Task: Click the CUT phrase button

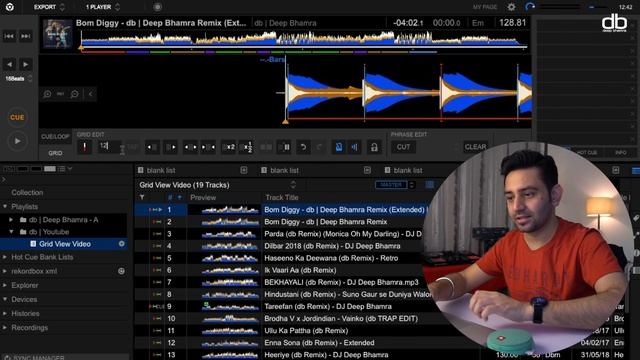Action: [403, 147]
